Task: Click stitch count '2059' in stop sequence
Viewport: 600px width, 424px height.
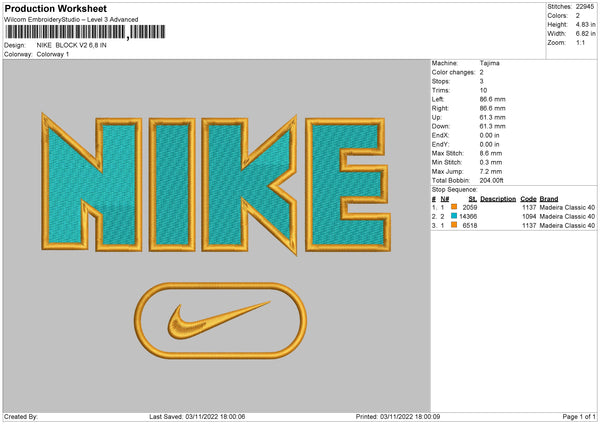Action: tap(470, 207)
